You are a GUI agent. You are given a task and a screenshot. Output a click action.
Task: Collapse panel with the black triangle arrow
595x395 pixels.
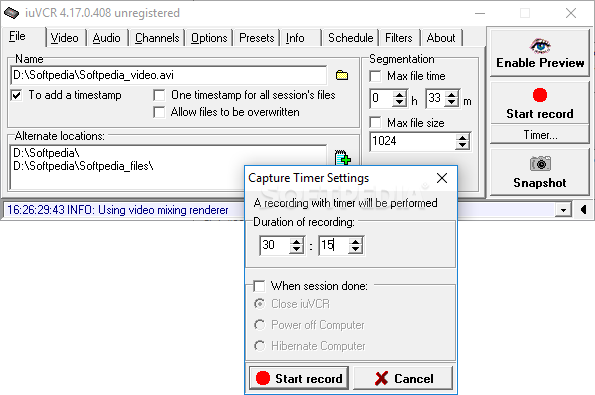pyautogui.click(x=584, y=209)
